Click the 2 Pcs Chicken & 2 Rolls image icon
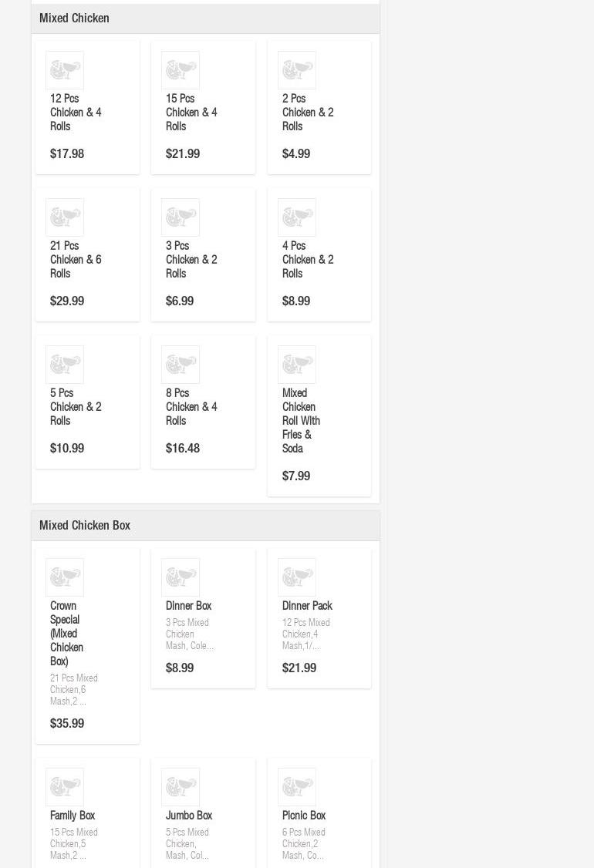Image resolution: width=594 pixels, height=868 pixels. point(297,71)
